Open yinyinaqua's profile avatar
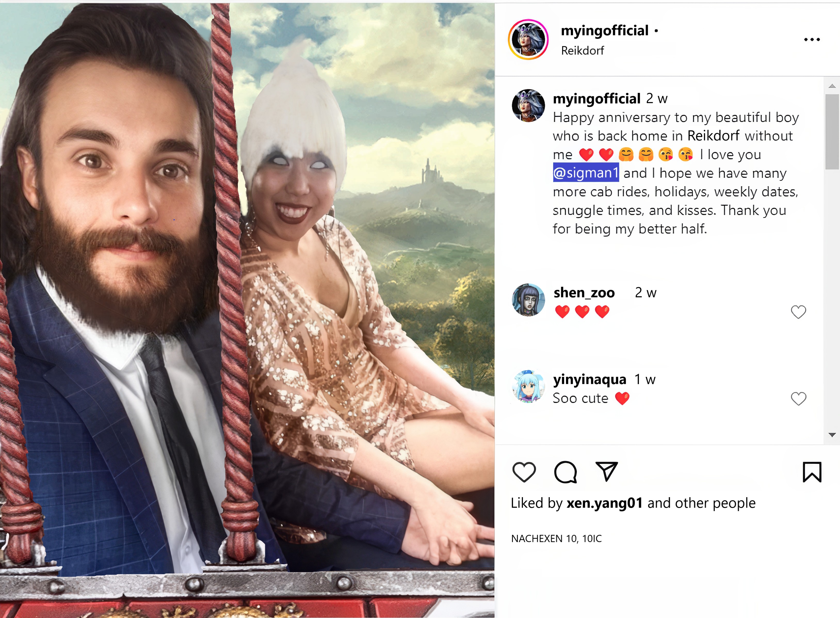Image resolution: width=840 pixels, height=618 pixels. point(528,386)
